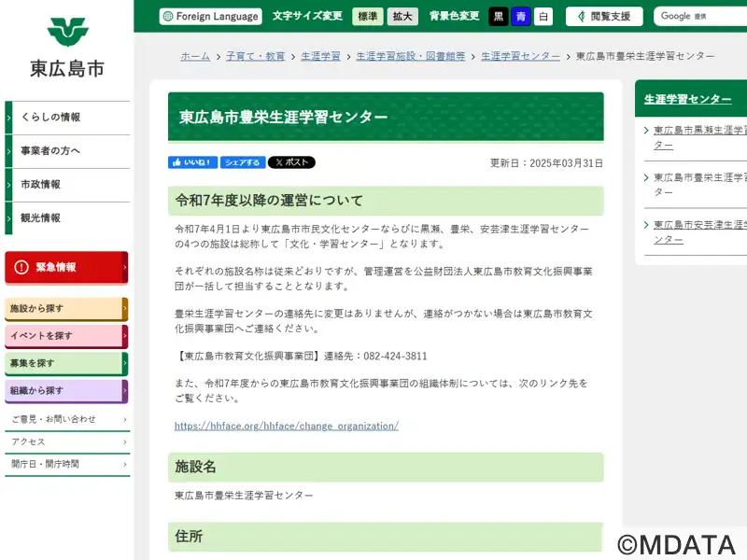747x560 pixels.
Task: Open 生涯学習センター sidebar heading link
Action: (x=688, y=99)
